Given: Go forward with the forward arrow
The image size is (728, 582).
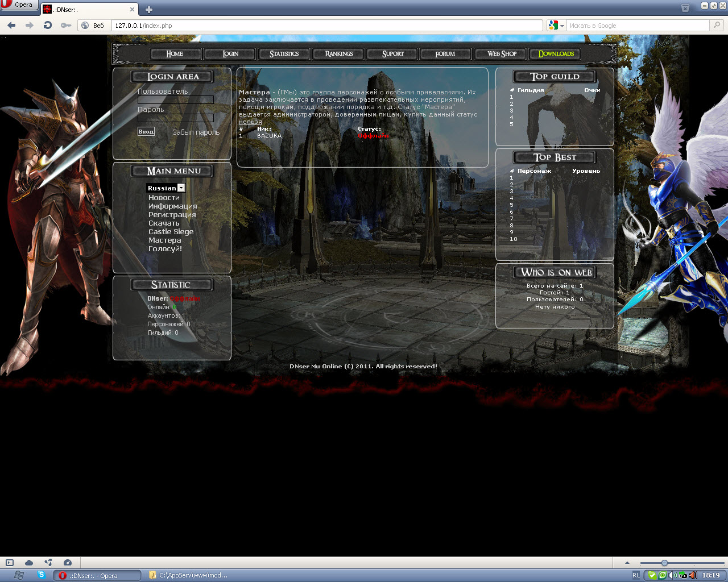Looking at the screenshot, I should [30, 25].
